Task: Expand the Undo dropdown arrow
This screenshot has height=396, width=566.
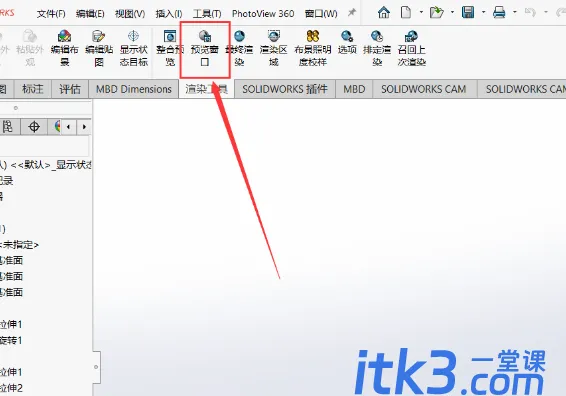Action: point(546,12)
